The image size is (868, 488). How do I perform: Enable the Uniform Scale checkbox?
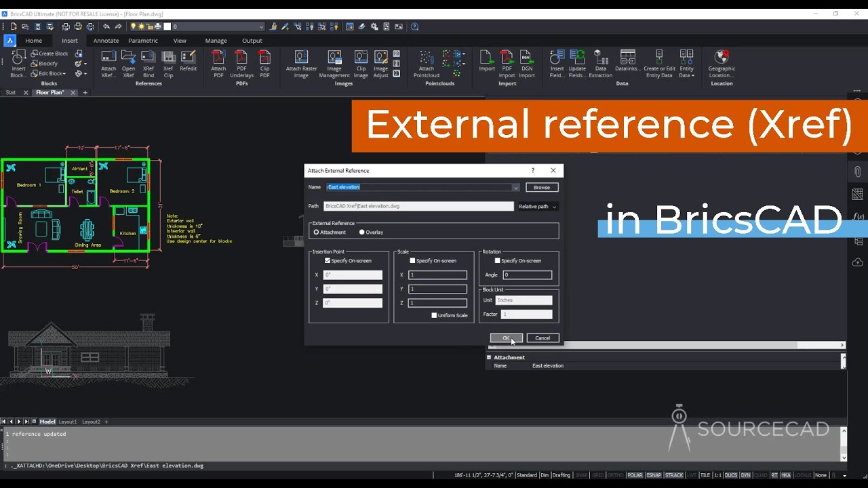[434, 315]
